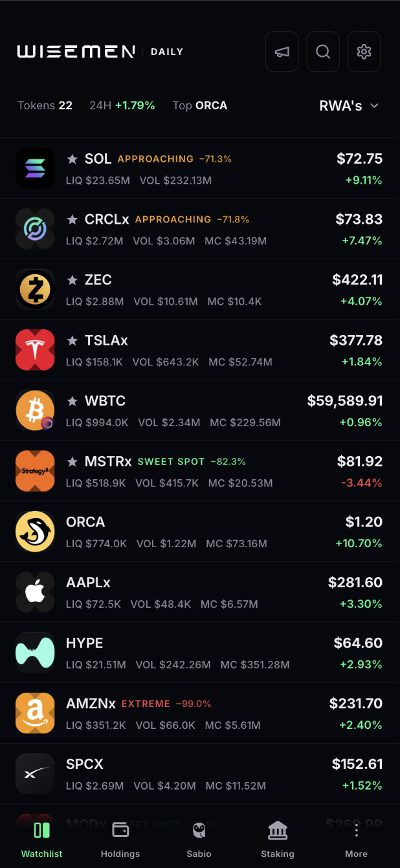Click the Top ORCA link
Screen dimensions: 400x868
click(x=200, y=105)
